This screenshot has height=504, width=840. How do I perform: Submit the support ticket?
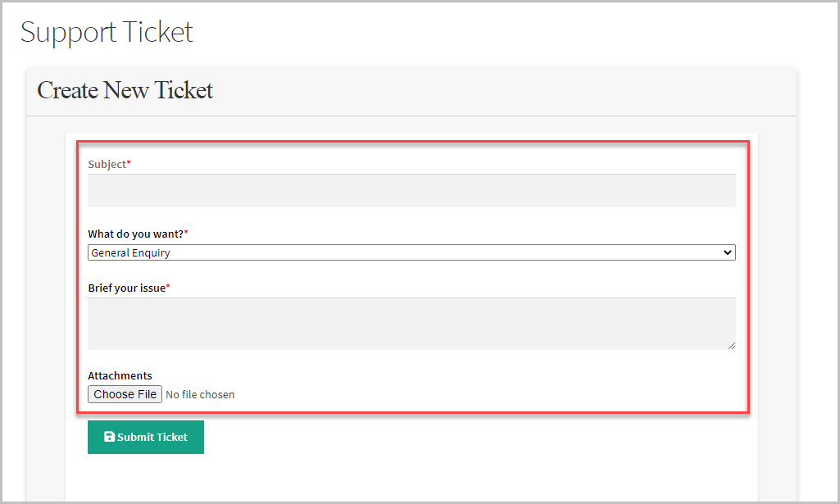point(145,437)
